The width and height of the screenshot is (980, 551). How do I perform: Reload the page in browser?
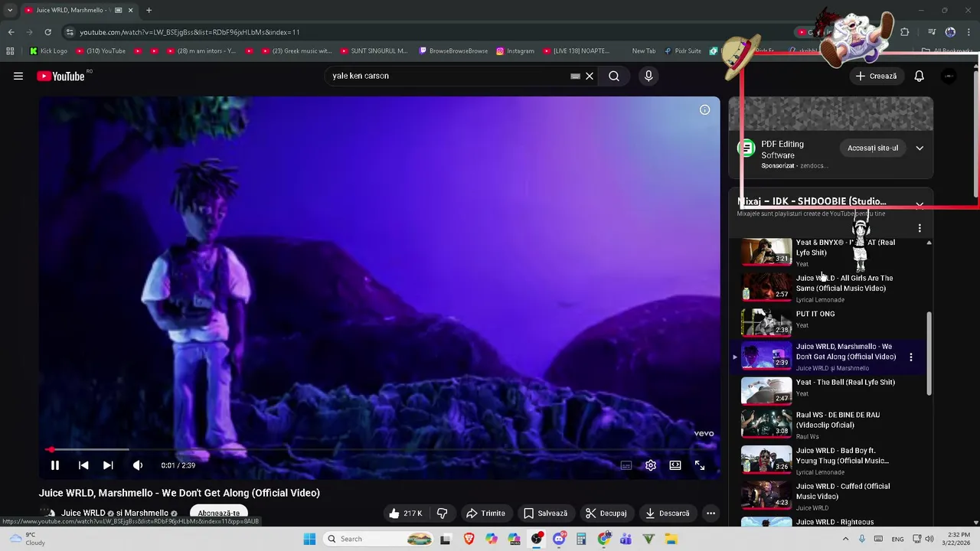click(x=47, y=32)
